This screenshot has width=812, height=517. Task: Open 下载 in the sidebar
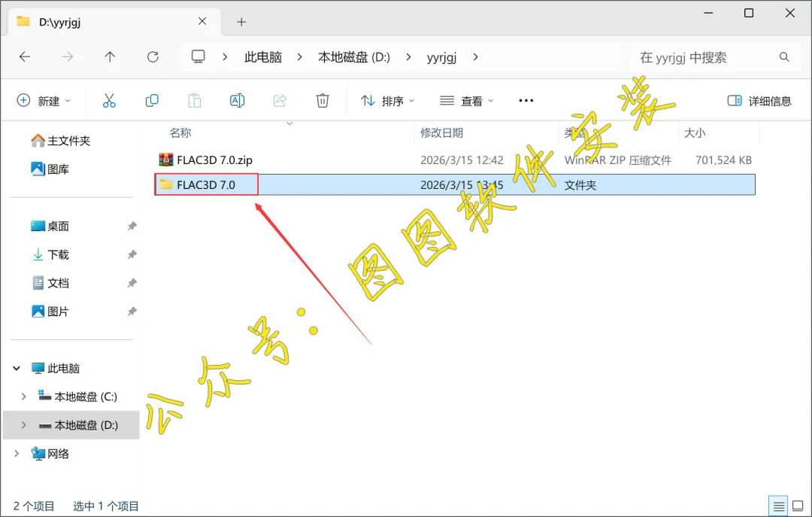point(50,254)
